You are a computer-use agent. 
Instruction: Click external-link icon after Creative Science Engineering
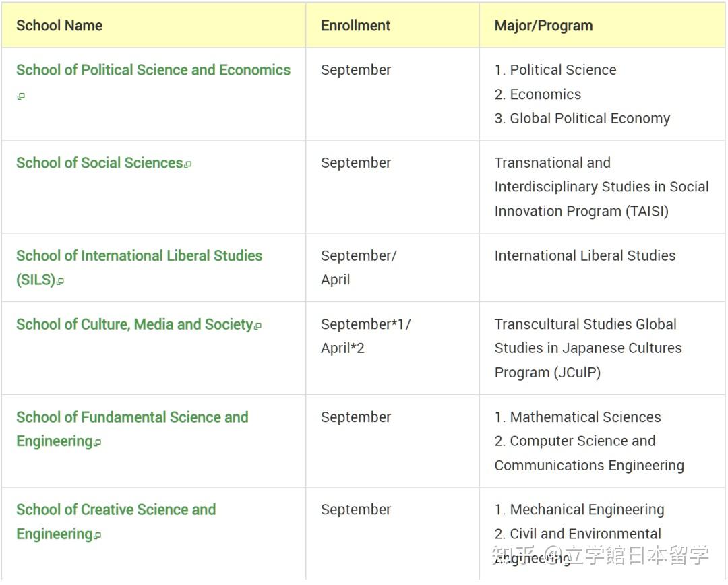tap(97, 535)
